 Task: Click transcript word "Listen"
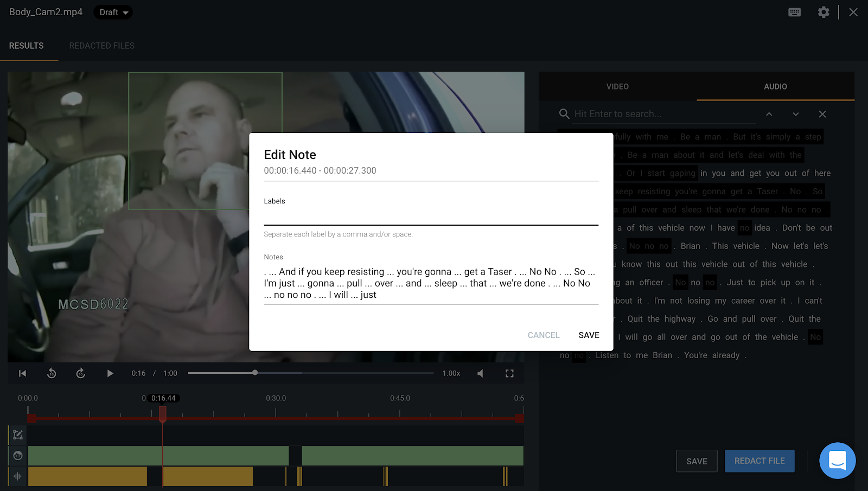(x=607, y=355)
